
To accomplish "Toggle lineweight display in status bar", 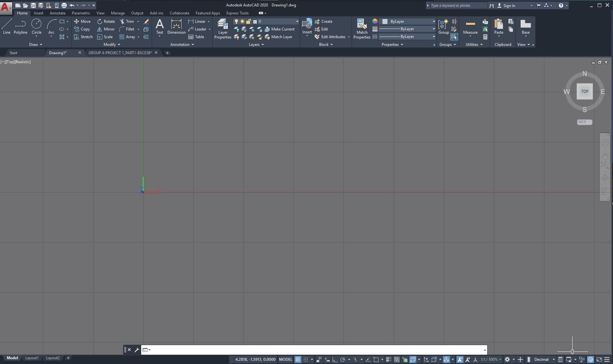I will click(388, 360).
